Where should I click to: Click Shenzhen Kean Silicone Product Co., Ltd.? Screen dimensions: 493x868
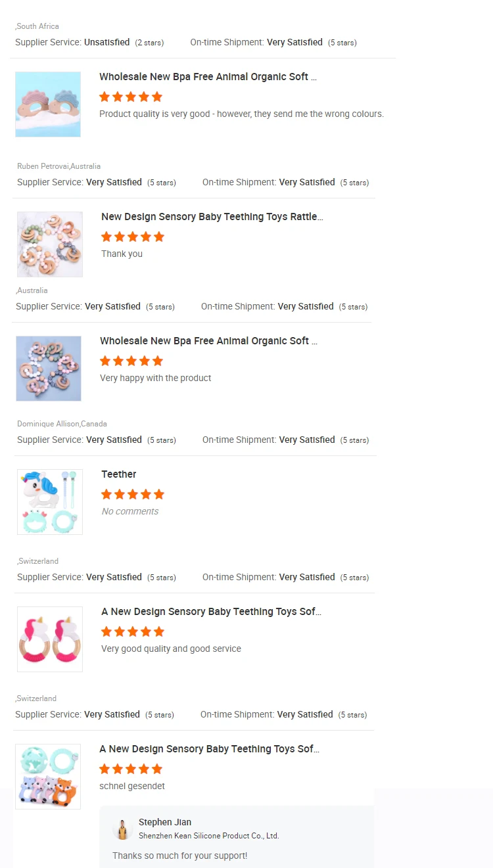click(208, 836)
